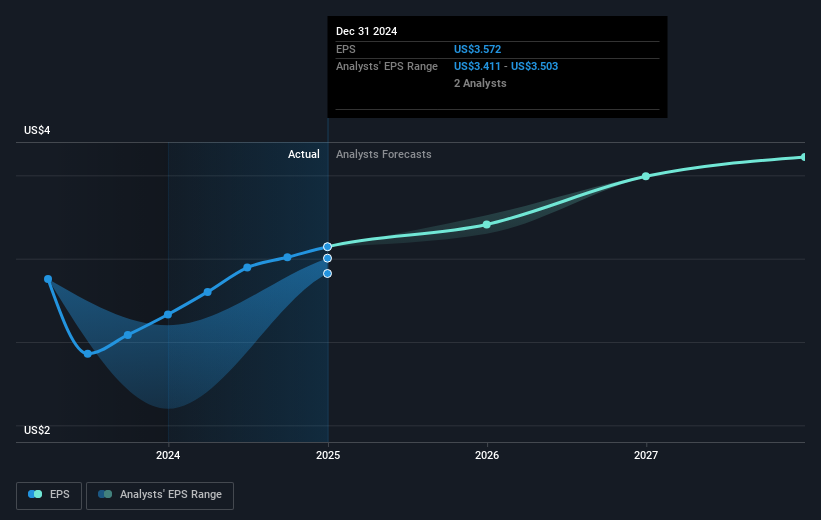This screenshot has width=821, height=520.
Task: Click the US$2 axis label
Action: [x=37, y=430]
